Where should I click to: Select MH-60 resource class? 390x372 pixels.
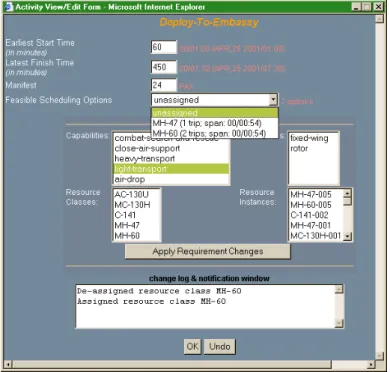click(137, 236)
